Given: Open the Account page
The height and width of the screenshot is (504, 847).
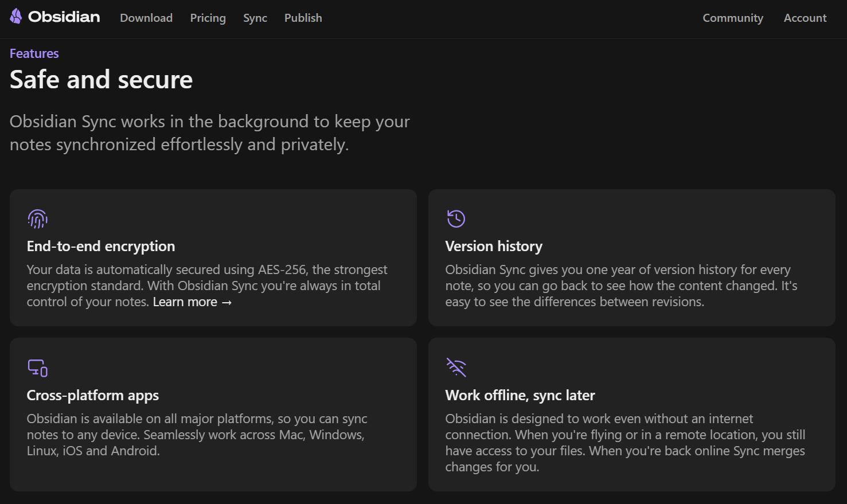Looking at the screenshot, I should 805,18.
